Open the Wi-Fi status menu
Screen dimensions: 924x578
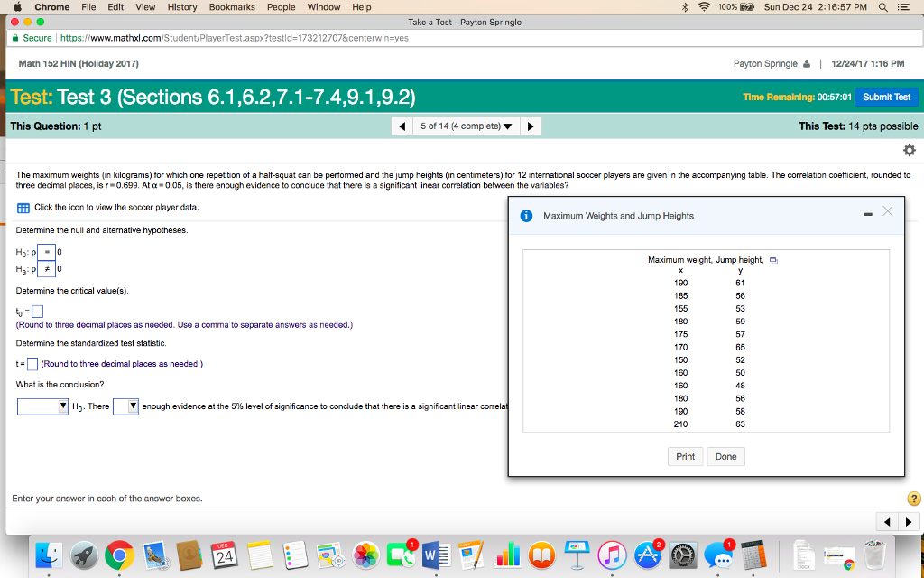(704, 7)
